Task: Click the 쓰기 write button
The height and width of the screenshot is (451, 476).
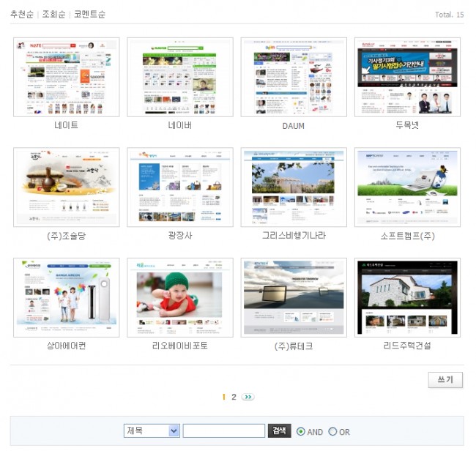Action: pyautogui.click(x=445, y=379)
